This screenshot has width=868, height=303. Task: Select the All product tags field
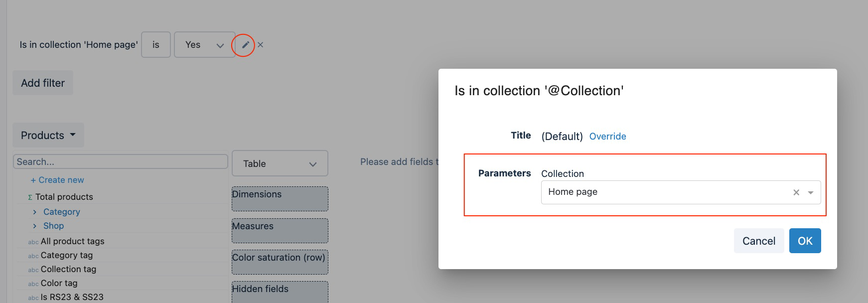pyautogui.click(x=72, y=241)
